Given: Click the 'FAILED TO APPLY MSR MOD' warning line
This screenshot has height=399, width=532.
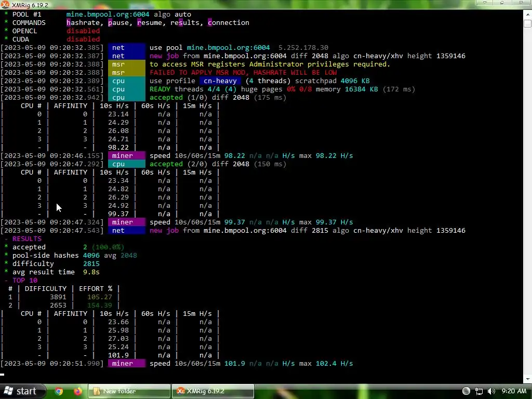Looking at the screenshot, I should (x=243, y=73).
